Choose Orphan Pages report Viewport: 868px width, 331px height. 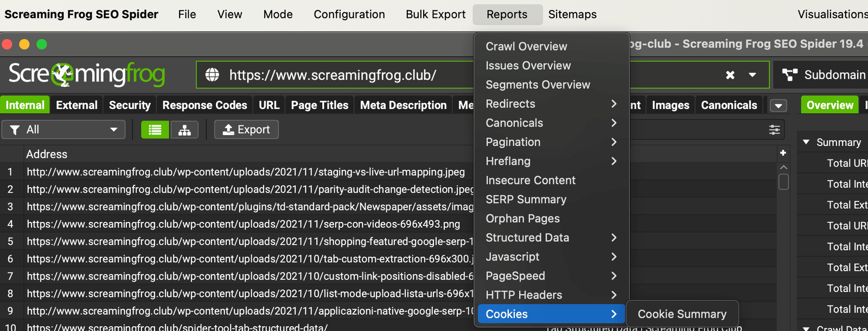point(552,219)
